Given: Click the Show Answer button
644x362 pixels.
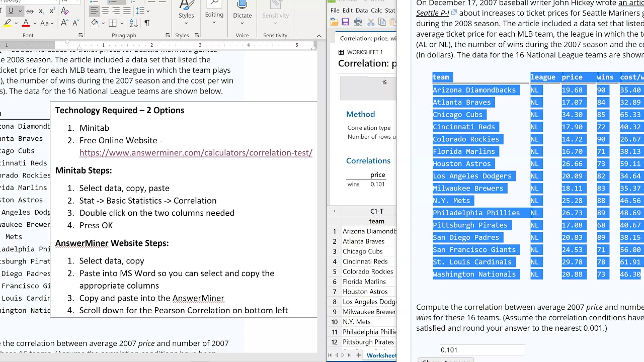Looking at the screenshot, I should pyautogui.click(x=446, y=360).
